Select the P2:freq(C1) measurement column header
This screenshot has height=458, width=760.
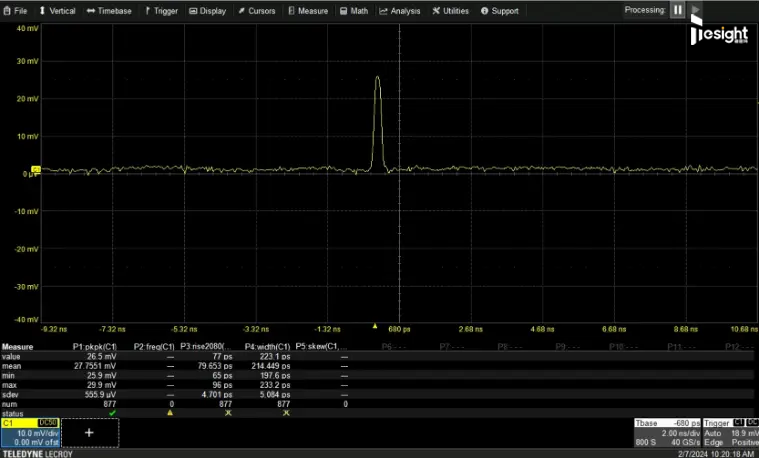click(154, 347)
